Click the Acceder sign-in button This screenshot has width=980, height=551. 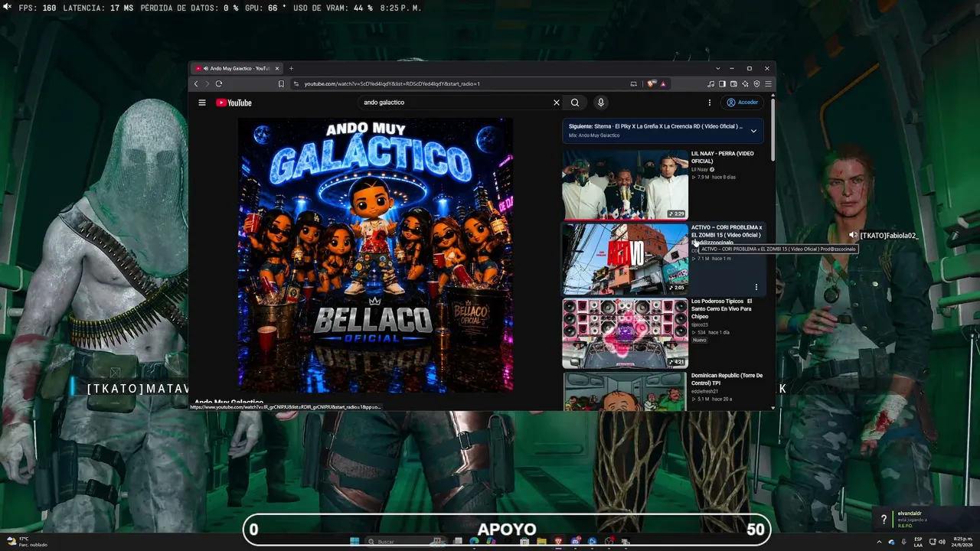click(743, 103)
